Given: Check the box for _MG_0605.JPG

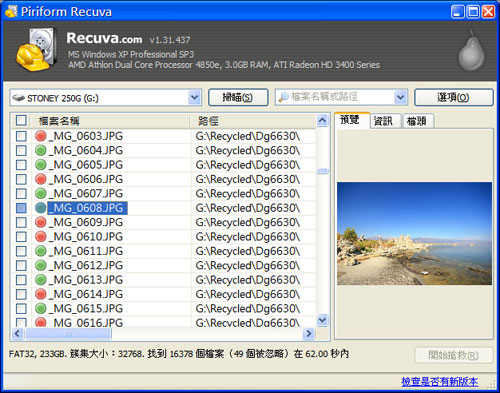Looking at the screenshot, I should tap(21, 165).
